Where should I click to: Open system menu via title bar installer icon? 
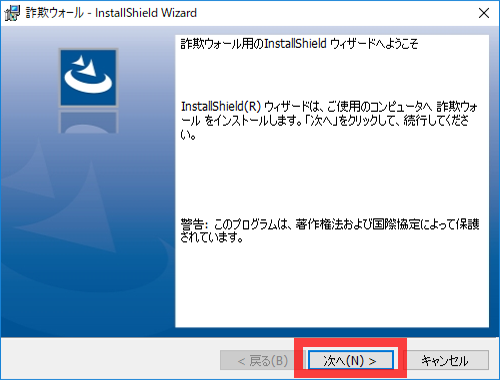[12, 13]
